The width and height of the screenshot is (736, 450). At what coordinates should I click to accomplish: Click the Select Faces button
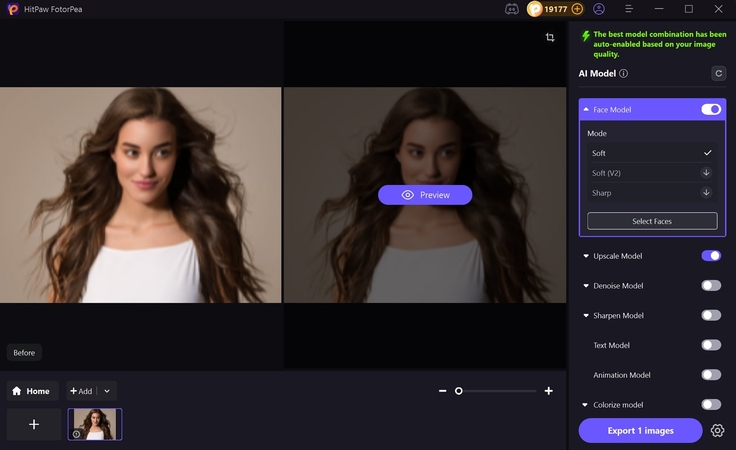(652, 221)
